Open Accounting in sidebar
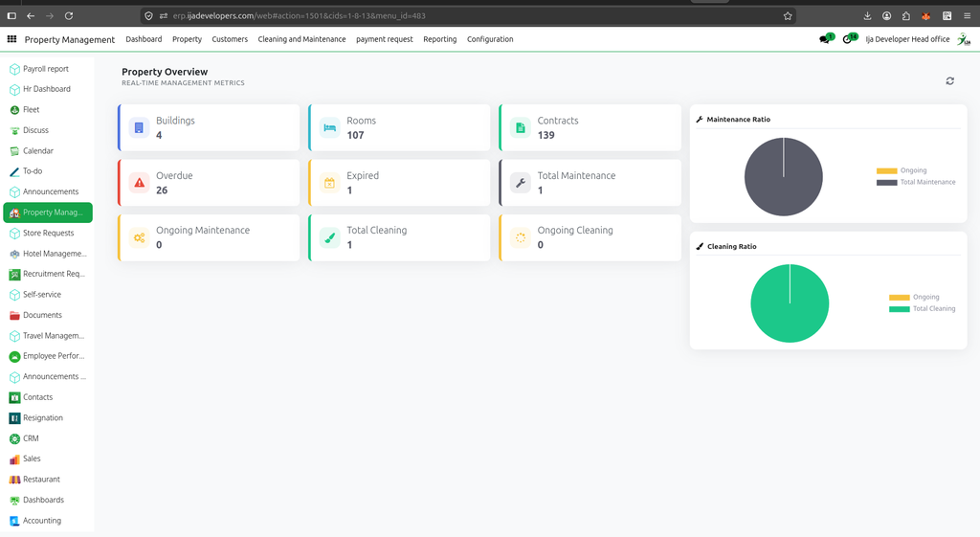Screen dimensions: 980x537 click(48, 521)
